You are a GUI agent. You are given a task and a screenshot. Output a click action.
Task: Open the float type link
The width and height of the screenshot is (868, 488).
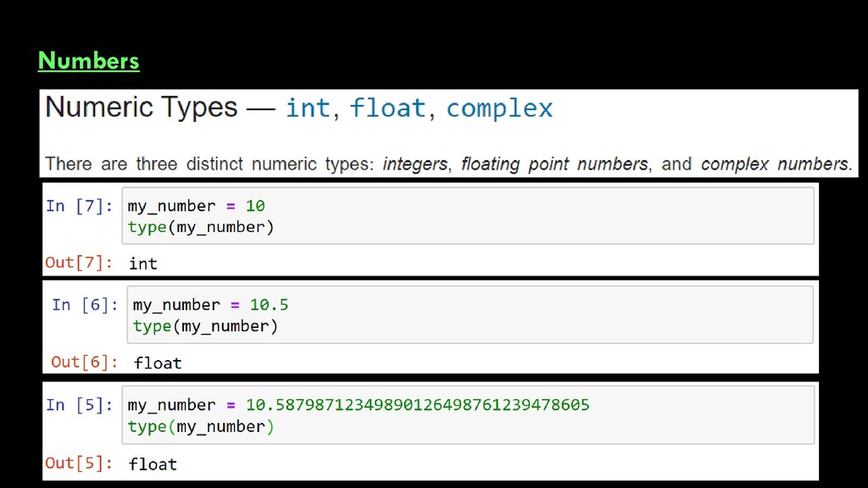point(387,108)
